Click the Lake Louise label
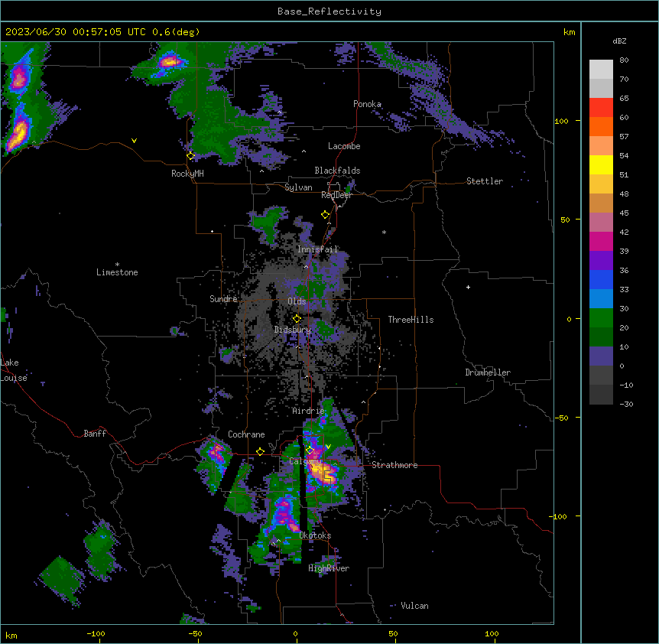Screen dimensions: 659x644 click(x=14, y=370)
